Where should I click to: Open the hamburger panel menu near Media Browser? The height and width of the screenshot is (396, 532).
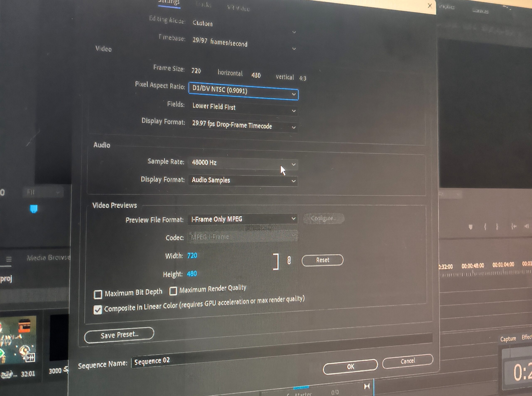click(x=9, y=259)
